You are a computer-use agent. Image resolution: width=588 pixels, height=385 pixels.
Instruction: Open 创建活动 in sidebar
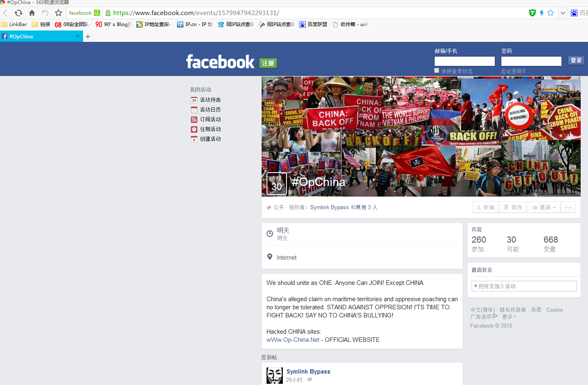206,139
